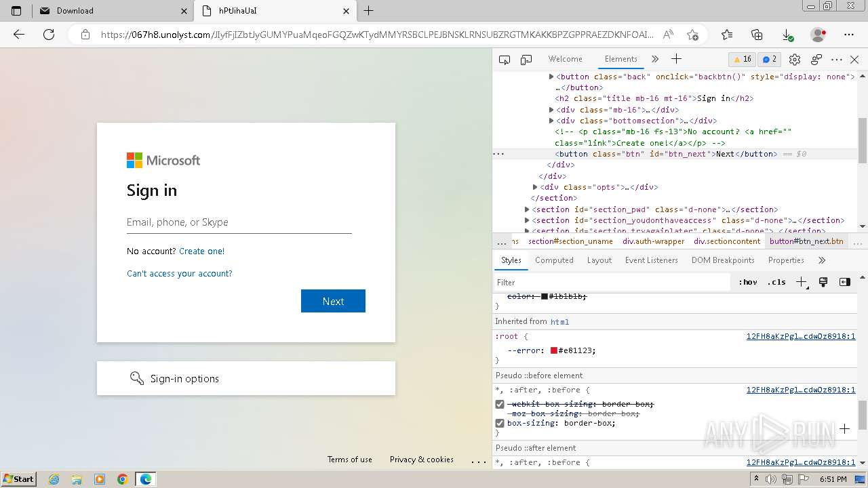Open the DevTools customize ellipsis menu
Viewport: 868px width, 488px height.
pos(837,60)
